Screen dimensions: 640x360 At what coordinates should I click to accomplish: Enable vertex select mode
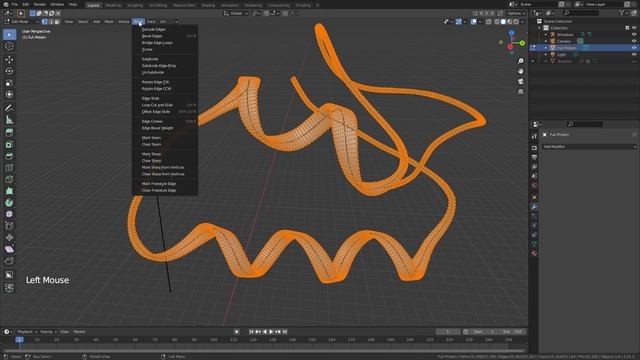(x=44, y=22)
